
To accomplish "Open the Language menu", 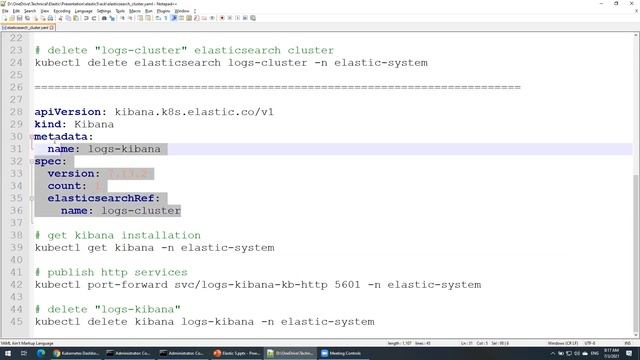I will (x=83, y=11).
